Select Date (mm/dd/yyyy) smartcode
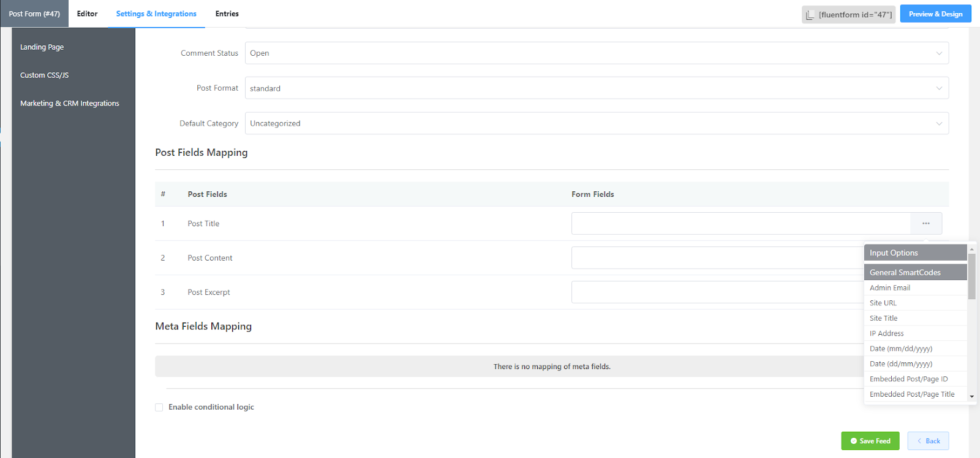The image size is (980, 458). click(916, 348)
